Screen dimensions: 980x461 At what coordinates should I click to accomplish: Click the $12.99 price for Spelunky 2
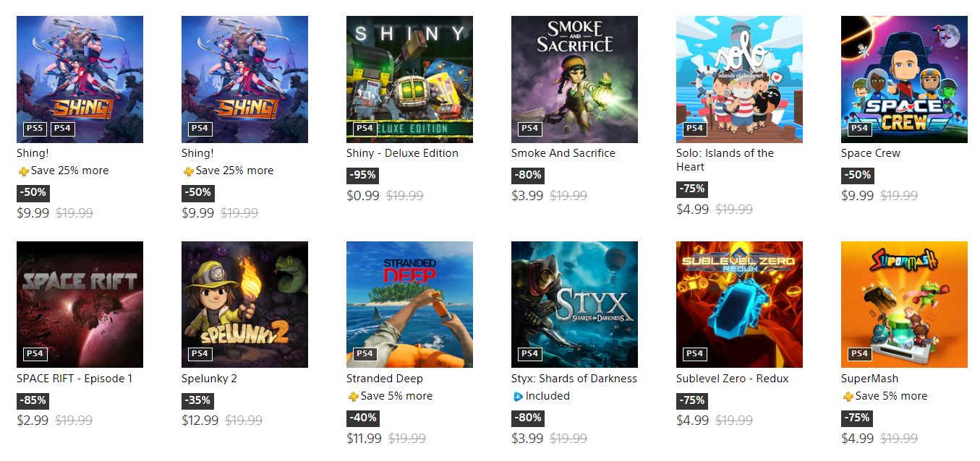200,421
